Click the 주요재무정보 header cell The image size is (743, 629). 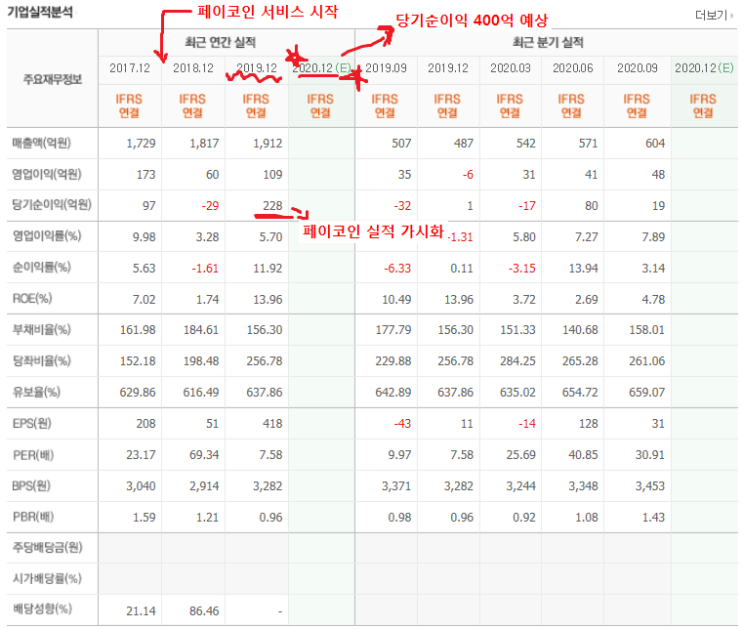(53, 79)
